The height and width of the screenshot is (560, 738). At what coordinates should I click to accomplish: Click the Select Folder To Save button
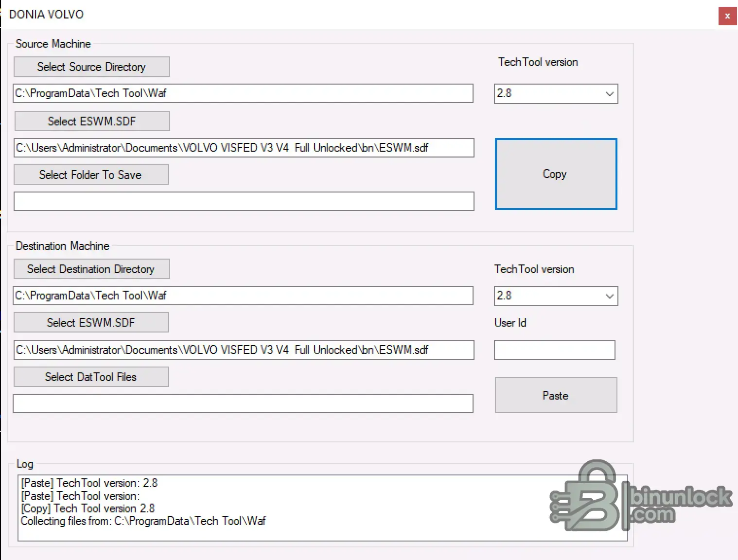pos(91,175)
